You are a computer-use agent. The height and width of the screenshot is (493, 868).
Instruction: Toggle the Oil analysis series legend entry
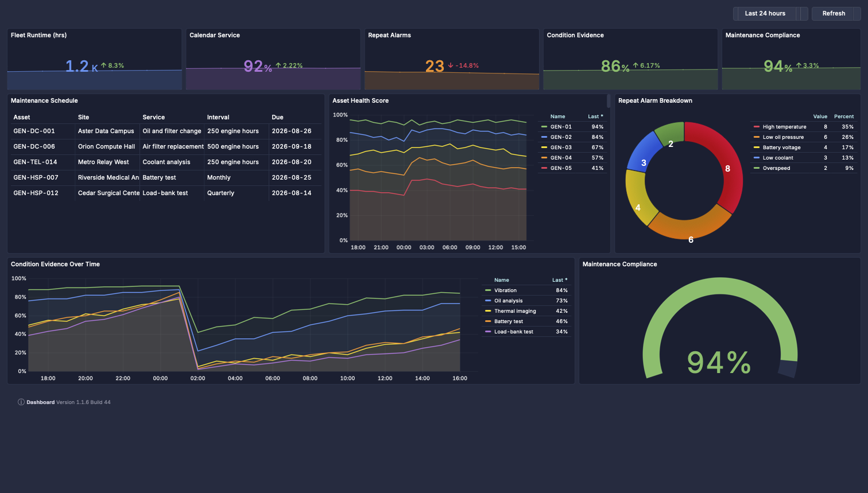(x=508, y=301)
